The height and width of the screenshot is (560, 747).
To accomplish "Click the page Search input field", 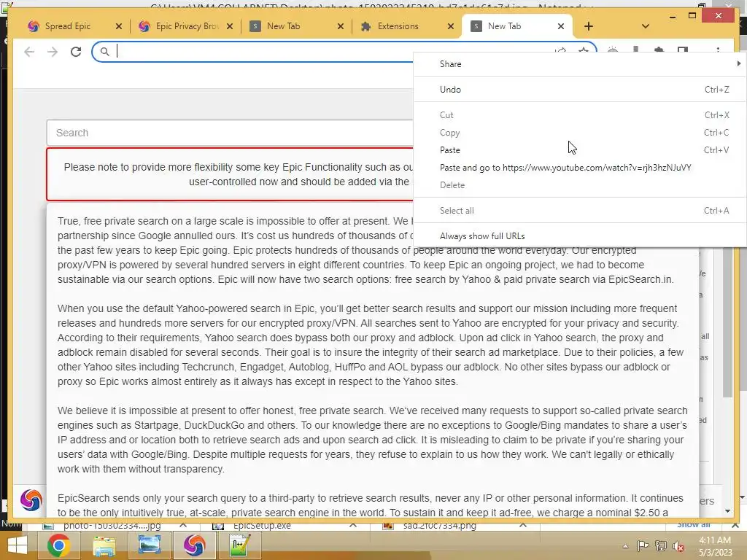I will (x=230, y=133).
